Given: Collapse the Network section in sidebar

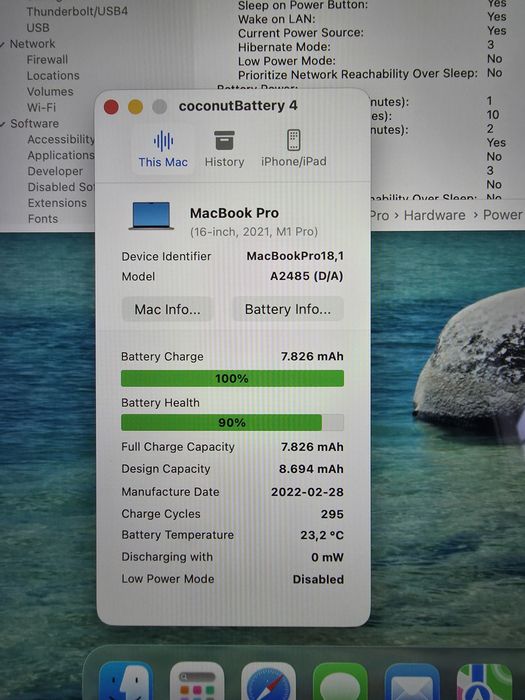Looking at the screenshot, I should tap(3, 44).
